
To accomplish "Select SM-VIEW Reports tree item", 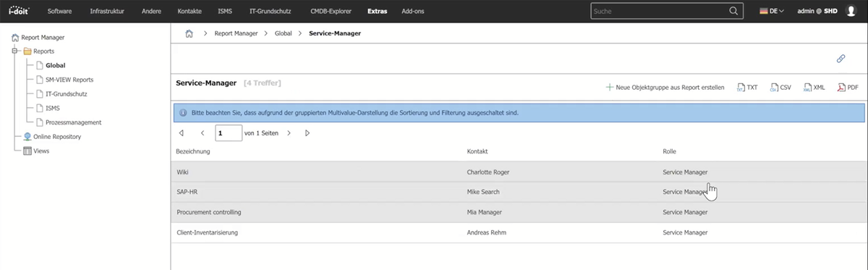I will (x=69, y=80).
